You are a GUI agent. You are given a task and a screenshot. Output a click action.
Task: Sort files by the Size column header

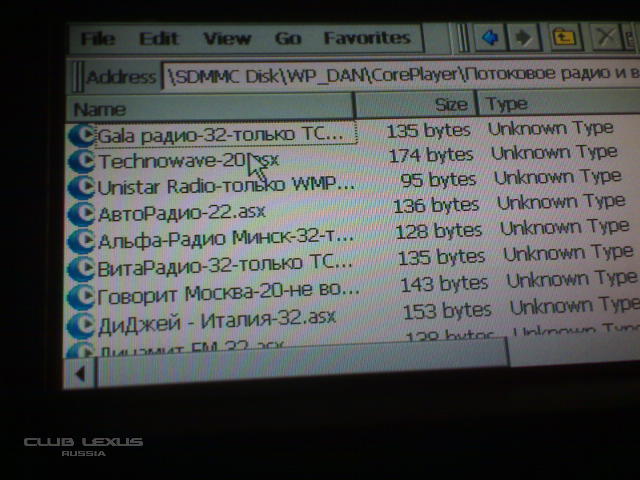(x=418, y=105)
